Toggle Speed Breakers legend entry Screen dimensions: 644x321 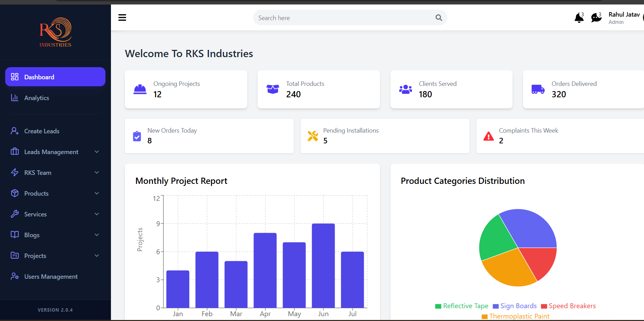pos(568,306)
